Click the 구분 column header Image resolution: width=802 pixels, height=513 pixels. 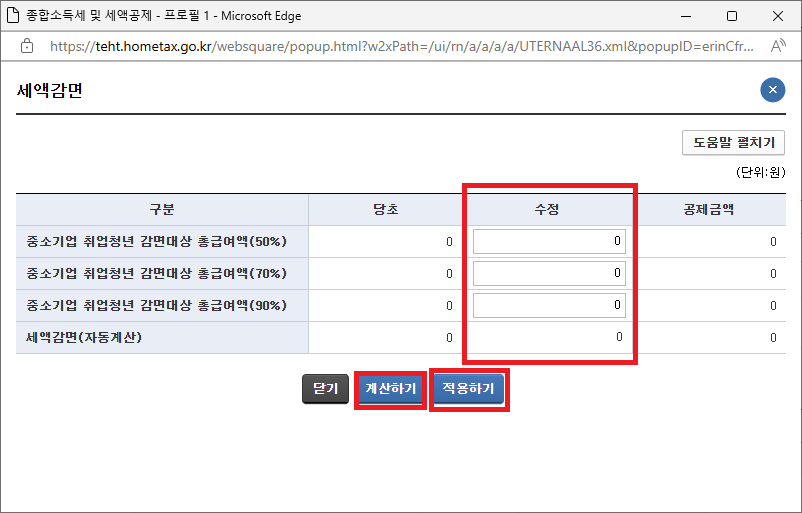tap(162, 209)
